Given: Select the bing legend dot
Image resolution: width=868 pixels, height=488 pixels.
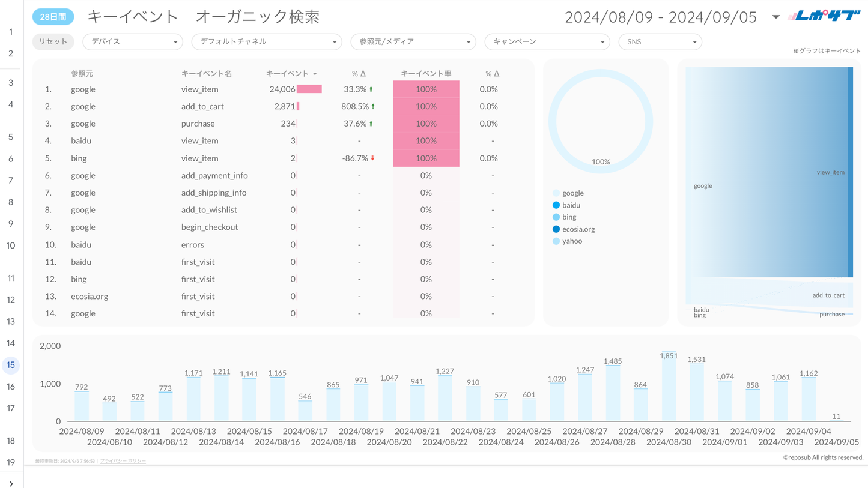Looking at the screenshot, I should (556, 217).
